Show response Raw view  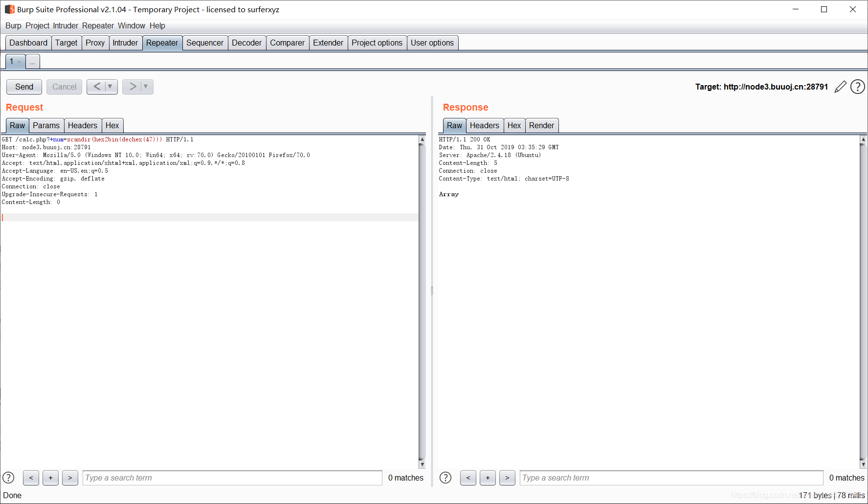coord(454,125)
